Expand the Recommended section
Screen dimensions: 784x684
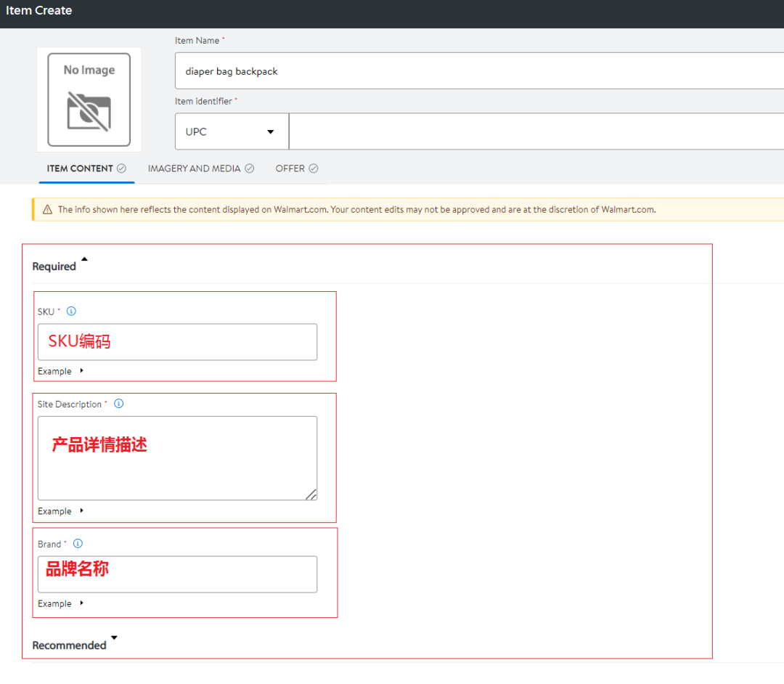(114, 639)
